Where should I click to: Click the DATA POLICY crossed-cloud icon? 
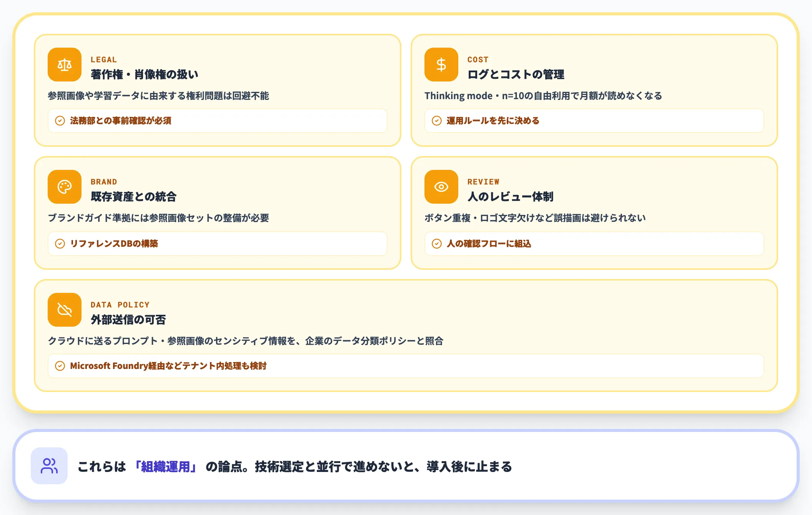[x=64, y=310]
